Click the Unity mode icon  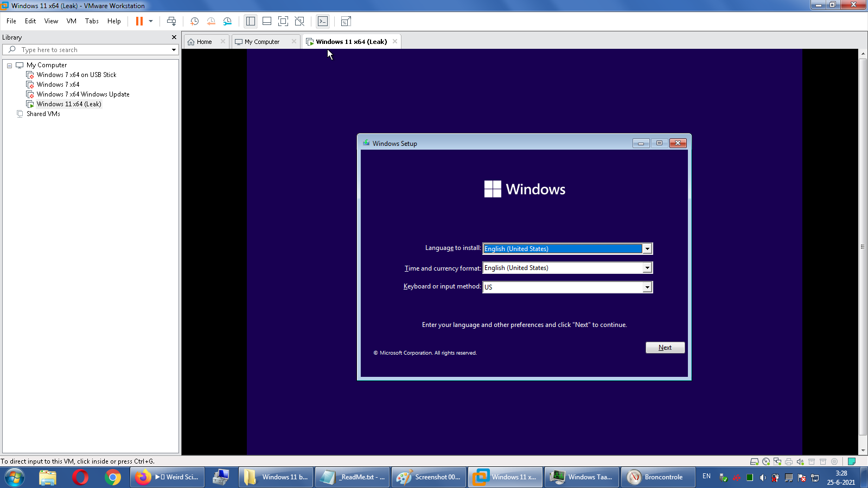pos(299,21)
